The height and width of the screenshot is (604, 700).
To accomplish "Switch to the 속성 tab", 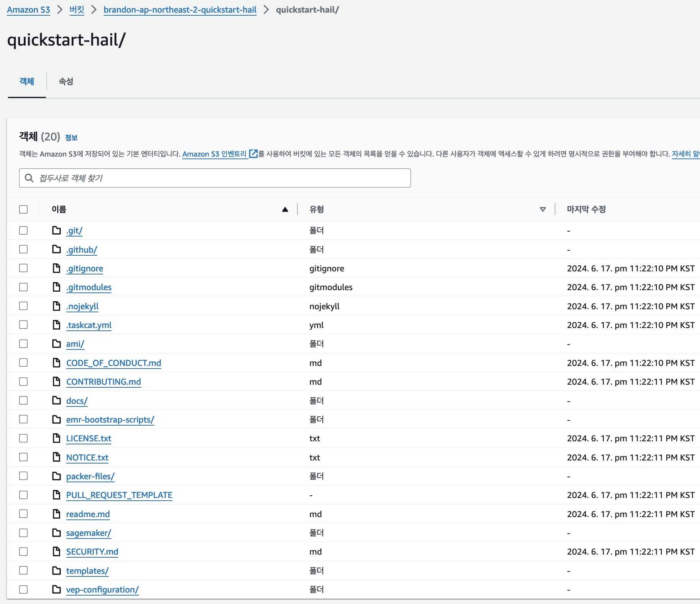I will click(66, 81).
